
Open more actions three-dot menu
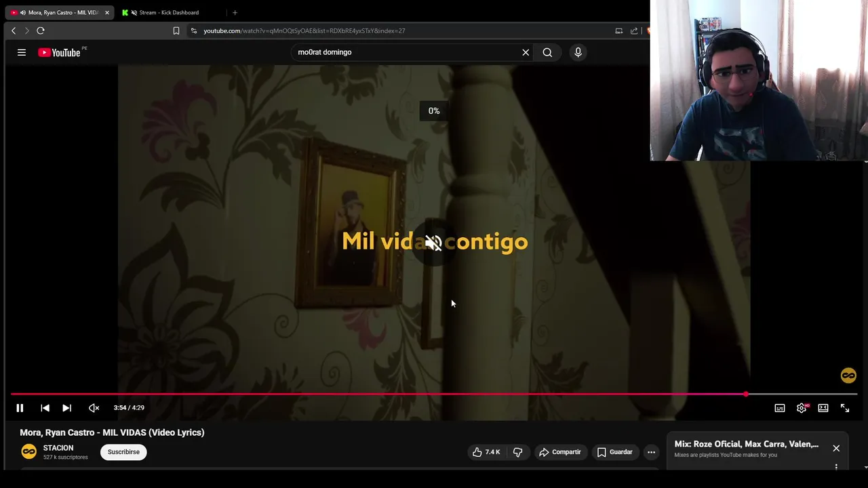coord(651,452)
